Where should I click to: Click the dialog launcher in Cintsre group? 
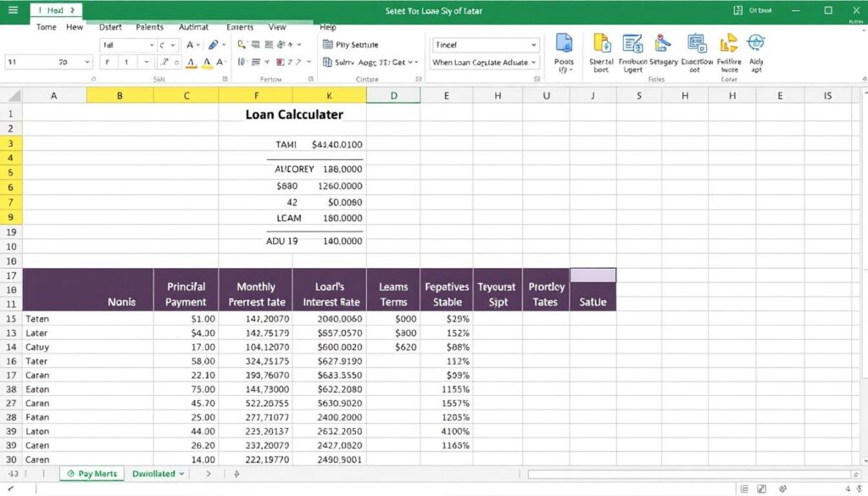pyautogui.click(x=418, y=79)
